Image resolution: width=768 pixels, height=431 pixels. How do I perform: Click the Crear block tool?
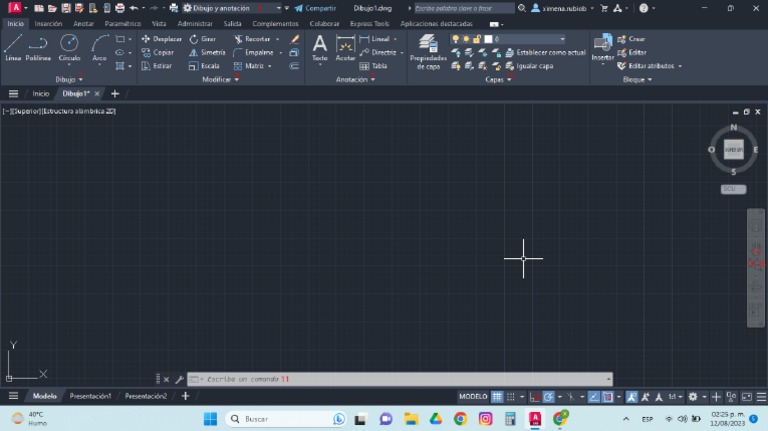[631, 39]
